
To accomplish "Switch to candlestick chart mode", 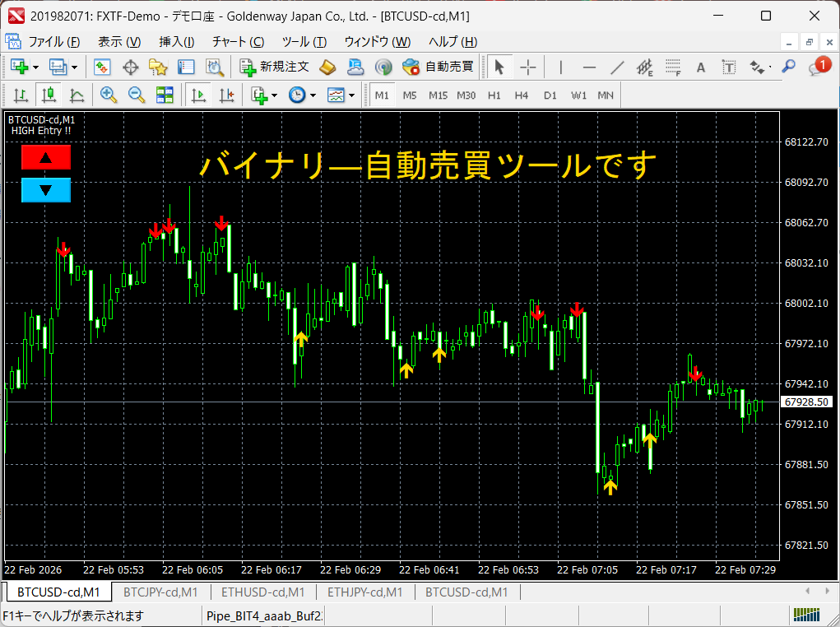I will (x=49, y=95).
